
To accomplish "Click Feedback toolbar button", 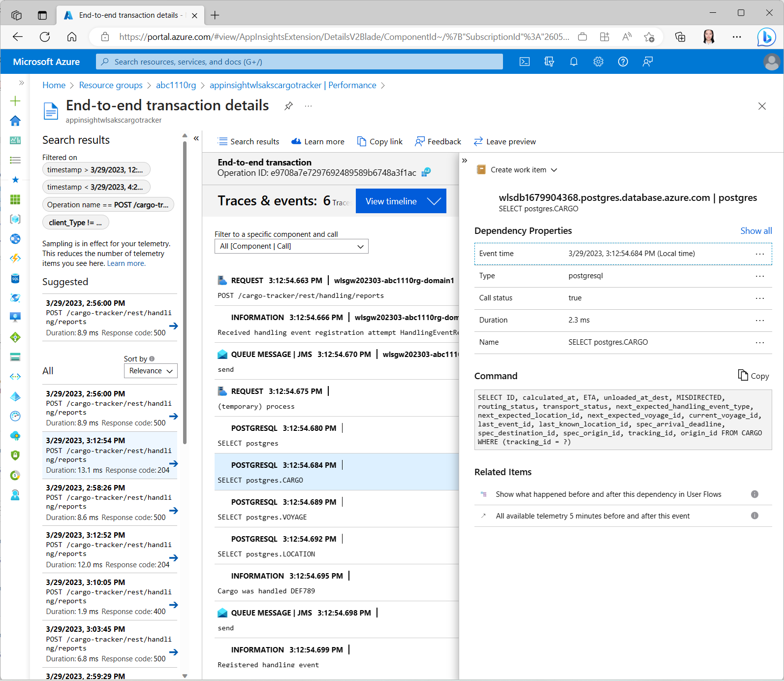I will point(438,142).
